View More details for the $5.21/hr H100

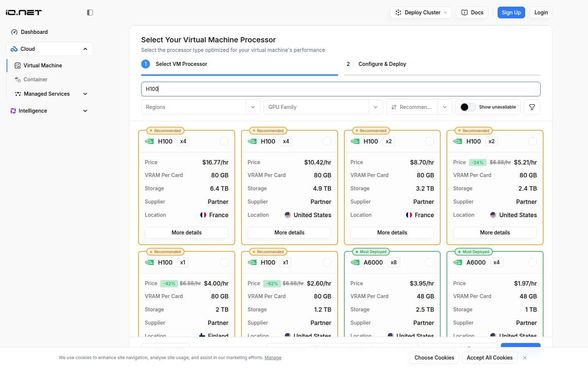(495, 233)
